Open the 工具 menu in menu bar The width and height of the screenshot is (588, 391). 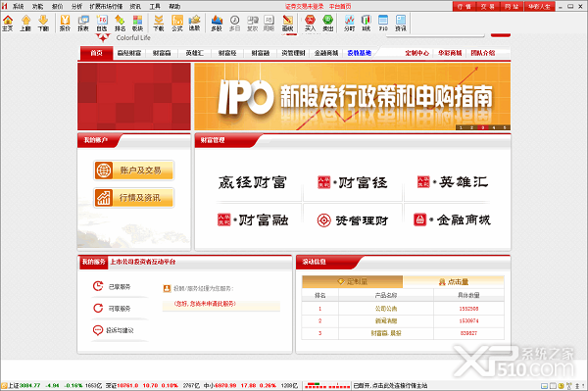155,7
